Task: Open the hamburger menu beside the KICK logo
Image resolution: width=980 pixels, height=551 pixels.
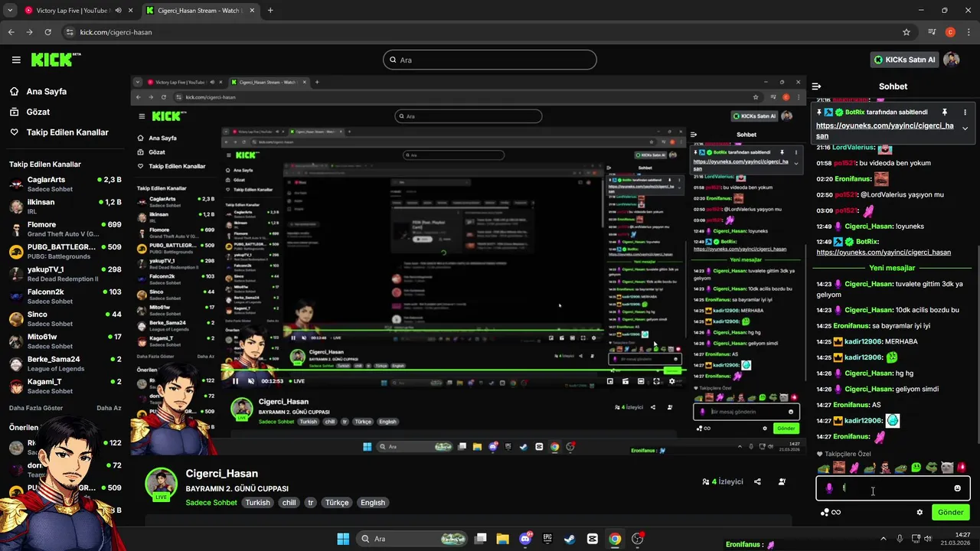Action: click(16, 60)
